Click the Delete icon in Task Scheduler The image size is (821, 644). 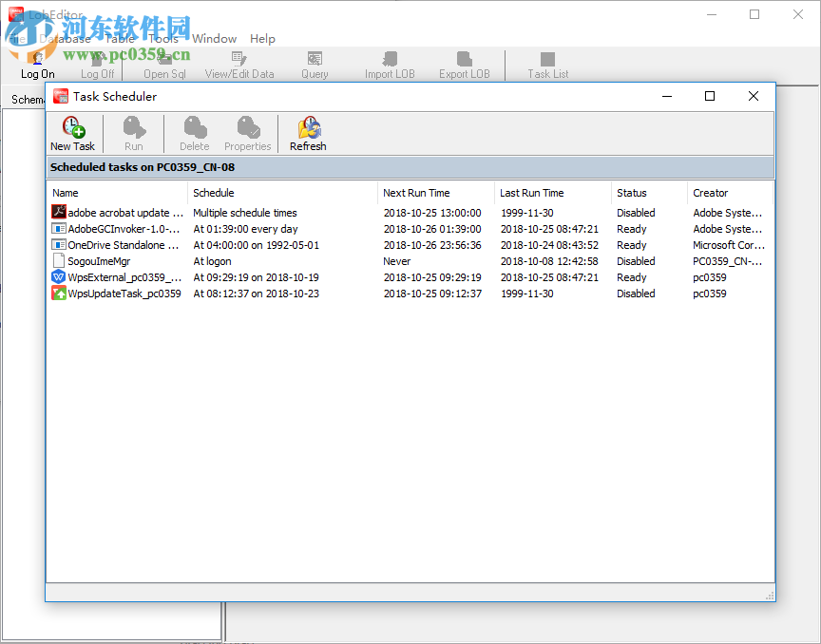click(193, 133)
